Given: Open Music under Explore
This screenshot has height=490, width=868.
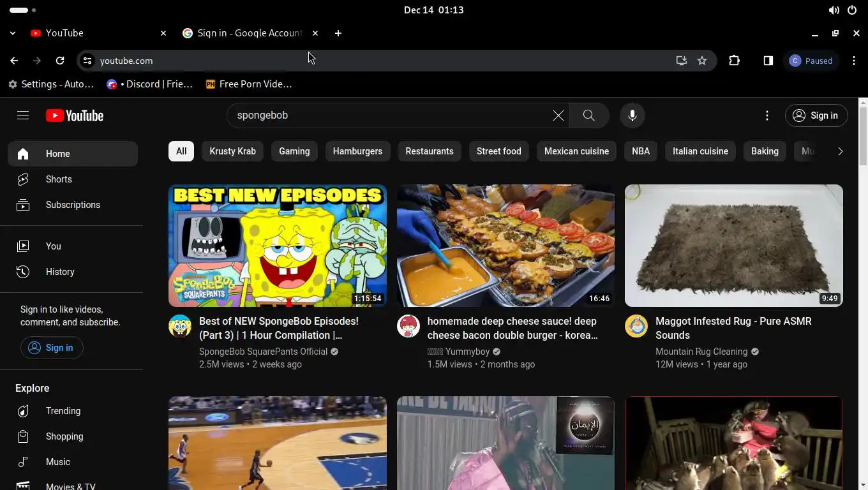Looking at the screenshot, I should tap(73, 462).
